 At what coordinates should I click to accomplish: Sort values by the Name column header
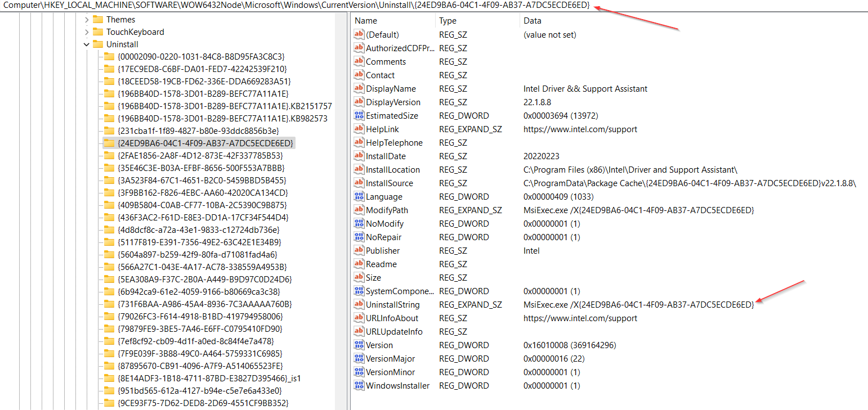366,21
